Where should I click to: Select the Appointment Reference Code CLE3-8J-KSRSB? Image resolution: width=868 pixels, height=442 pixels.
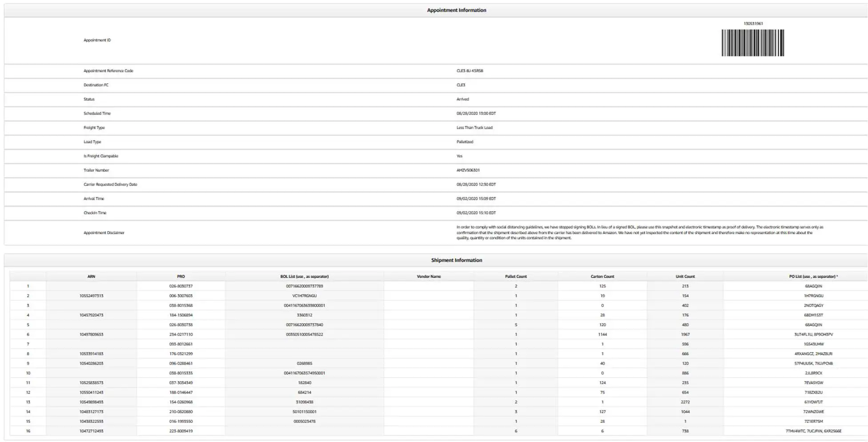pyautogui.click(x=469, y=71)
